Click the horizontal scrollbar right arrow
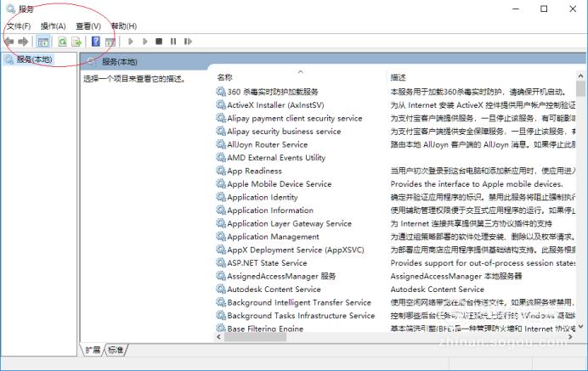The image size is (588, 371). [570, 336]
